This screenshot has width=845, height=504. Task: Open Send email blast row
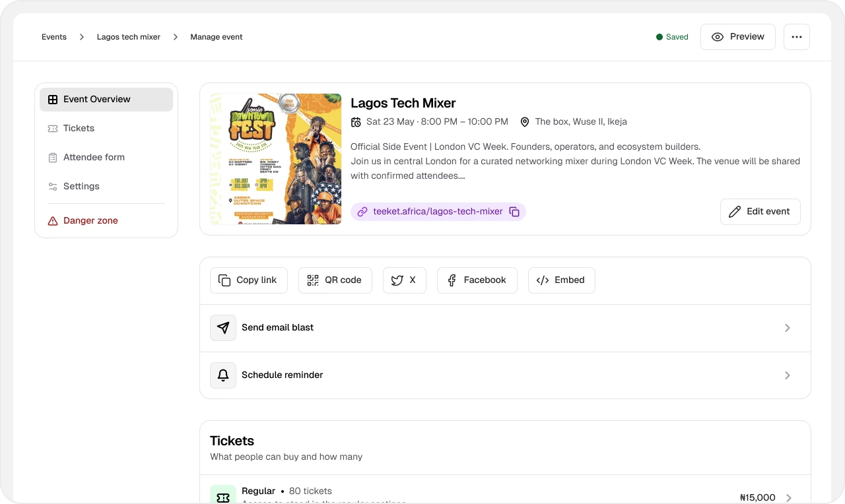tap(505, 328)
